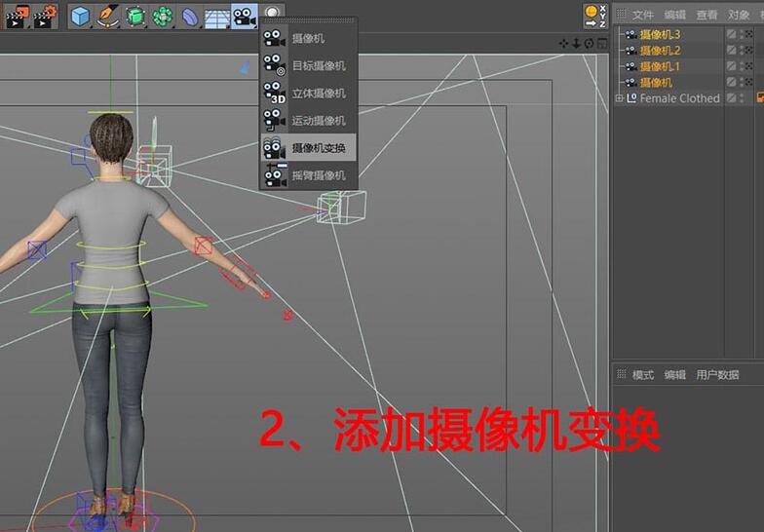
Task: Click the viewport toggle layout icon
Action: point(602,44)
